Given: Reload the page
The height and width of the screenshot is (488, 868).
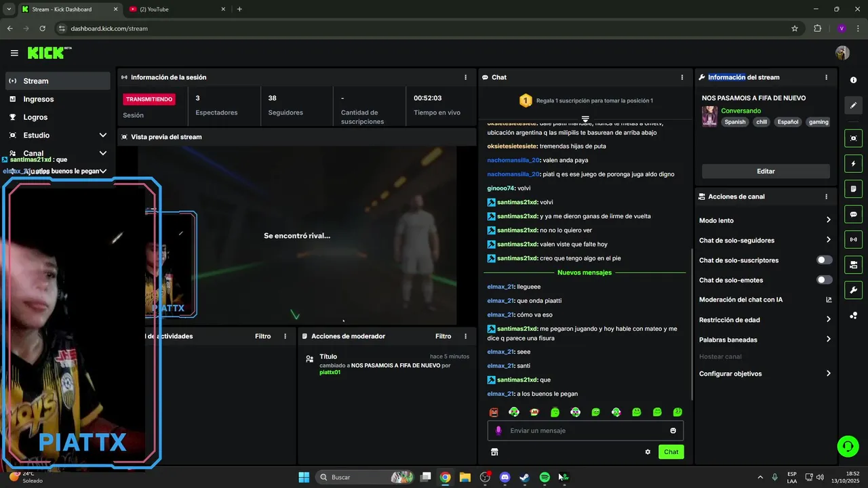Looking at the screenshot, I should pos(42,28).
